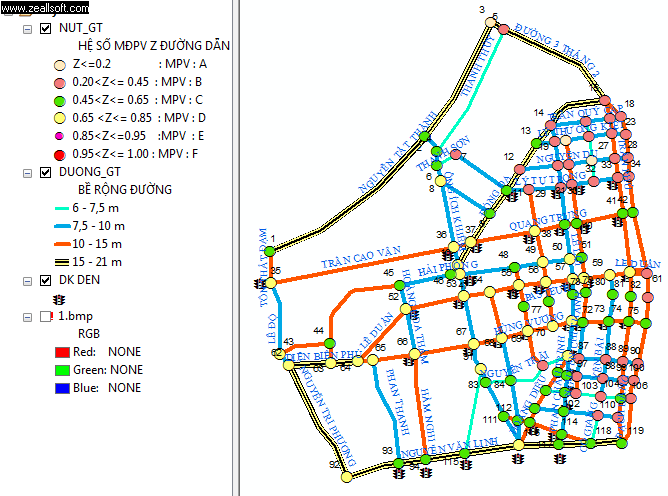Viewport: 668px width, 496px height.
Task: Collapse the NUT_GT layer legend
Action: (27, 29)
